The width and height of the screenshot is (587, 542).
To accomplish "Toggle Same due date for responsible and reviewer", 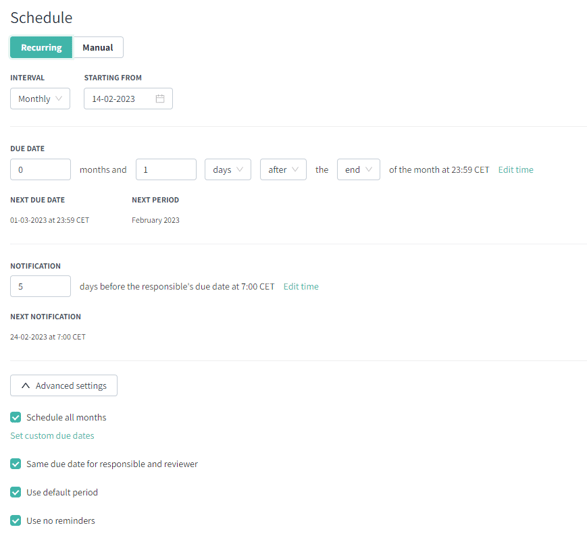I will (x=16, y=464).
